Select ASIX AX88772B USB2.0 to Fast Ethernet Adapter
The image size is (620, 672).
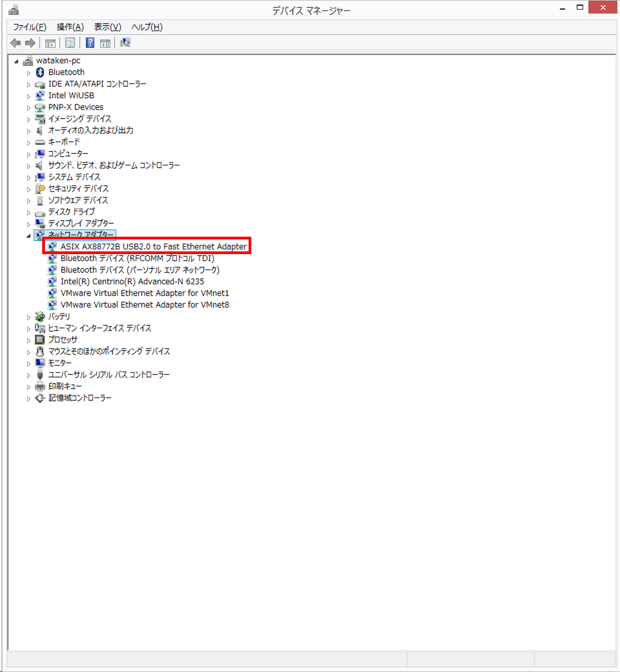(154, 247)
